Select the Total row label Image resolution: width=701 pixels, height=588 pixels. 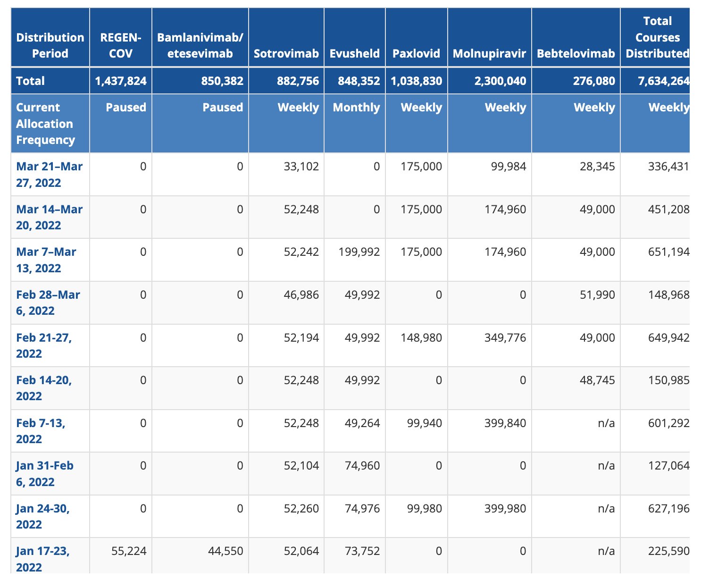31,81
